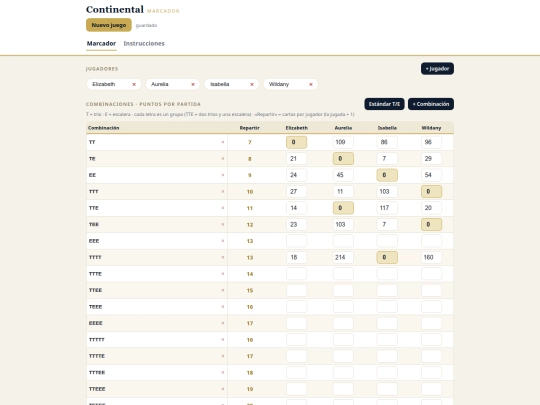Image resolution: width=540 pixels, height=405 pixels.
Task: Select Elizabeth's score 27 in row TTT
Action: (x=297, y=191)
